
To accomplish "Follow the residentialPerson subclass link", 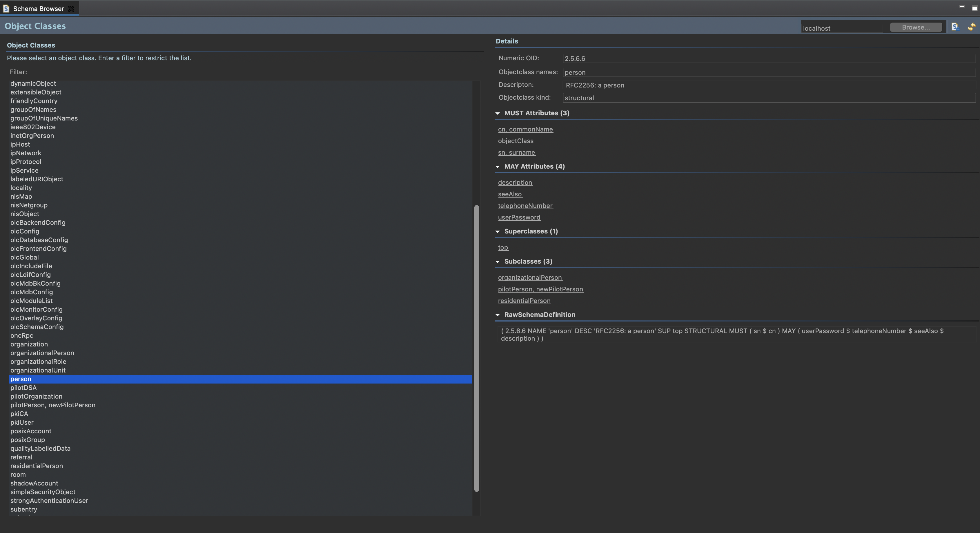I will 524,301.
